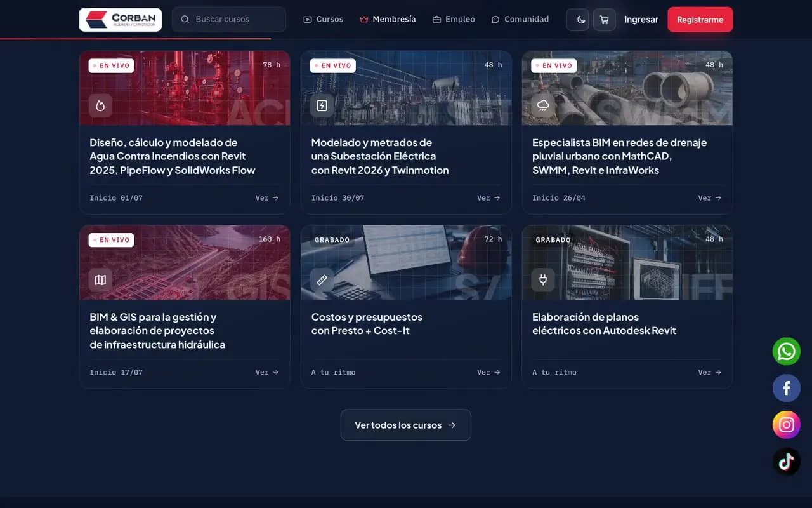Click the lightning icon on Subestación Eléctrica card

pos(322,105)
